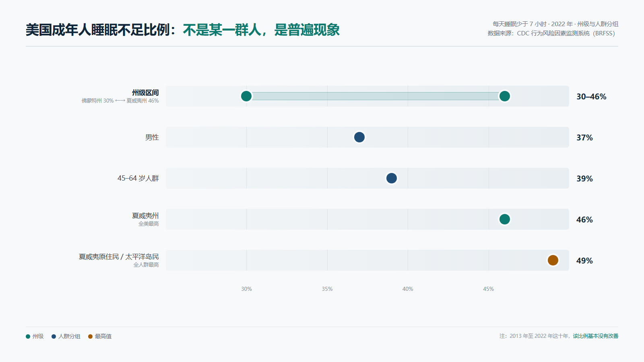Click the 35% axis tick label

pos(327,289)
